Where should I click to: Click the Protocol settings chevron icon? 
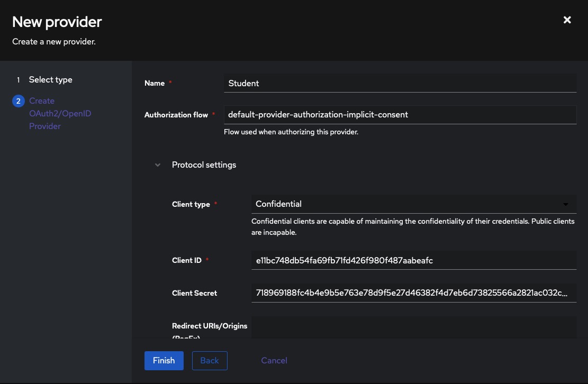click(157, 164)
